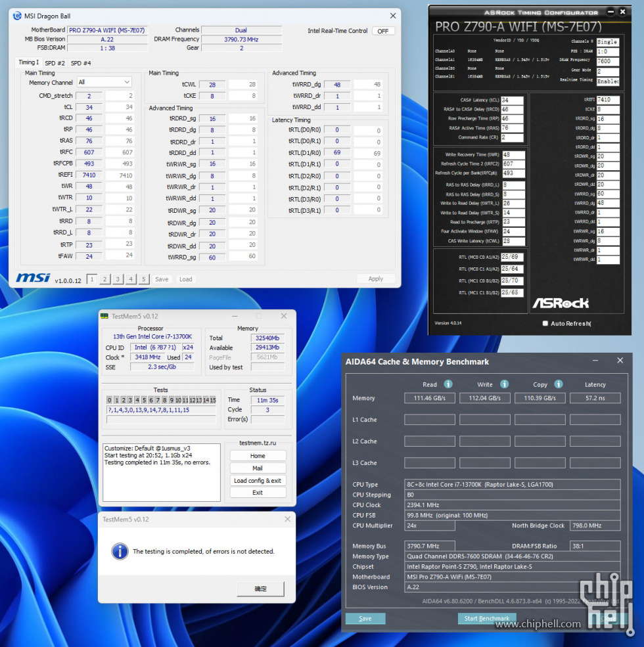
Task: Click Home button in TestMem5
Action: [x=258, y=456]
